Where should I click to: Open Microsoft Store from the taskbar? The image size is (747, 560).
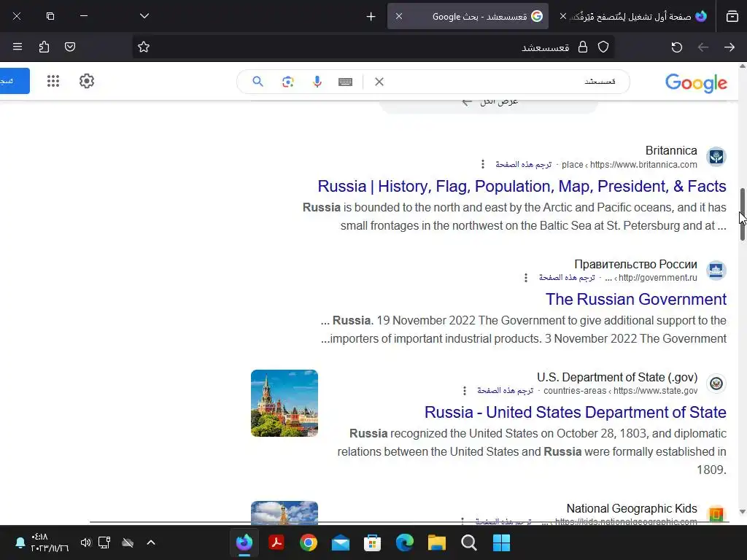tap(372, 542)
